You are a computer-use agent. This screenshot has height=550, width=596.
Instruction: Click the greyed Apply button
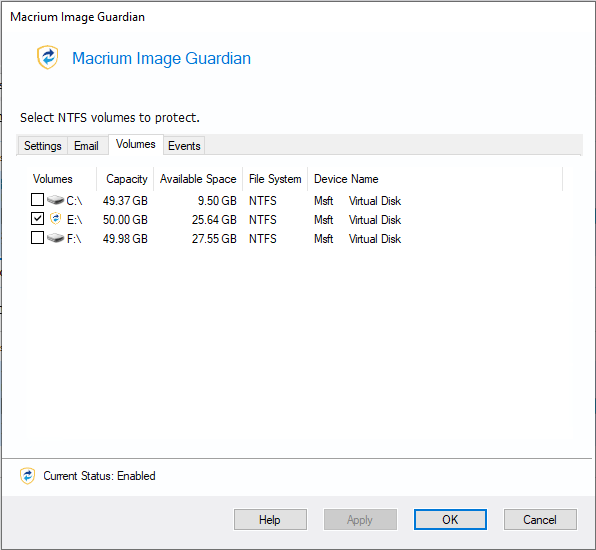click(360, 520)
